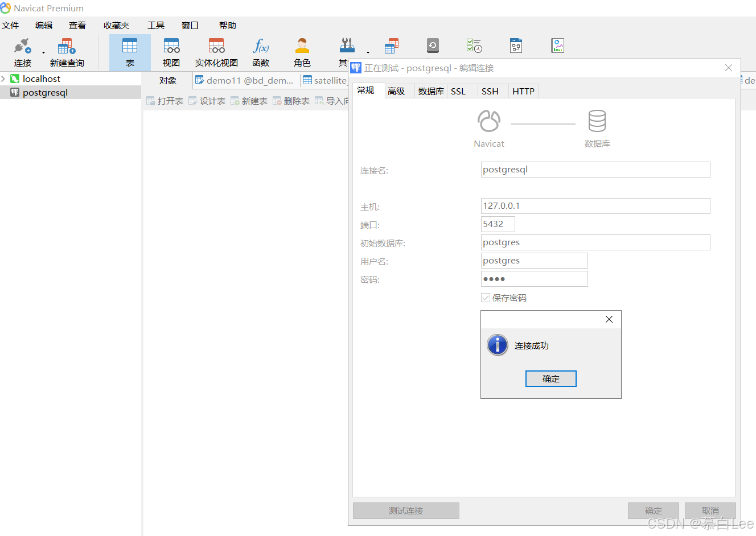The width and height of the screenshot is (756, 536).
Task: Click 新建表 (New Table) button
Action: [249, 101]
